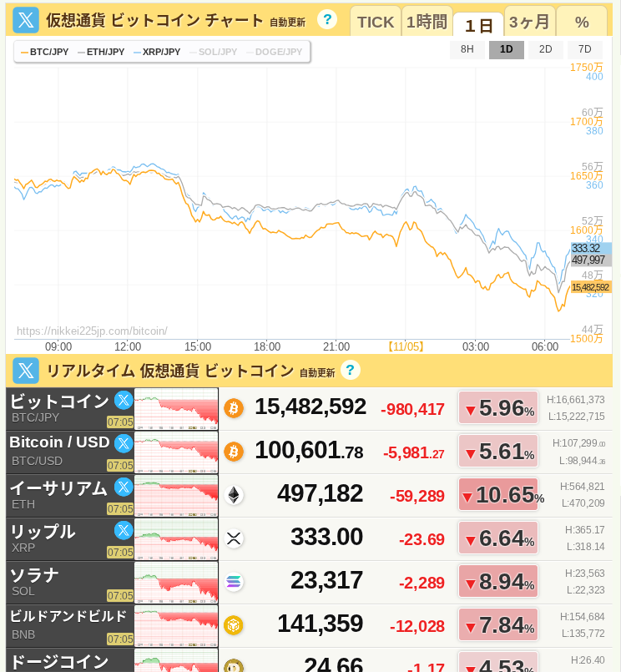
Task: Click the X icon in the realtime section header
Action: click(26, 371)
